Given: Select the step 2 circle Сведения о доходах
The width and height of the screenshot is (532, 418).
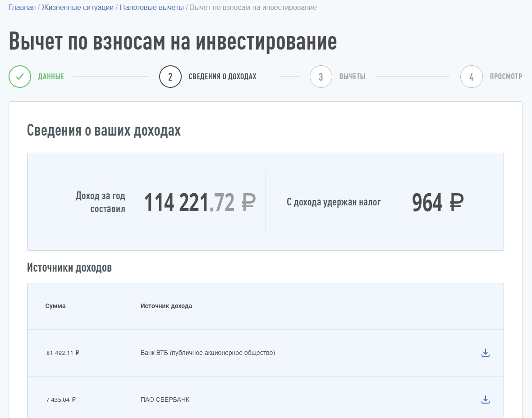Looking at the screenshot, I should 170,77.
